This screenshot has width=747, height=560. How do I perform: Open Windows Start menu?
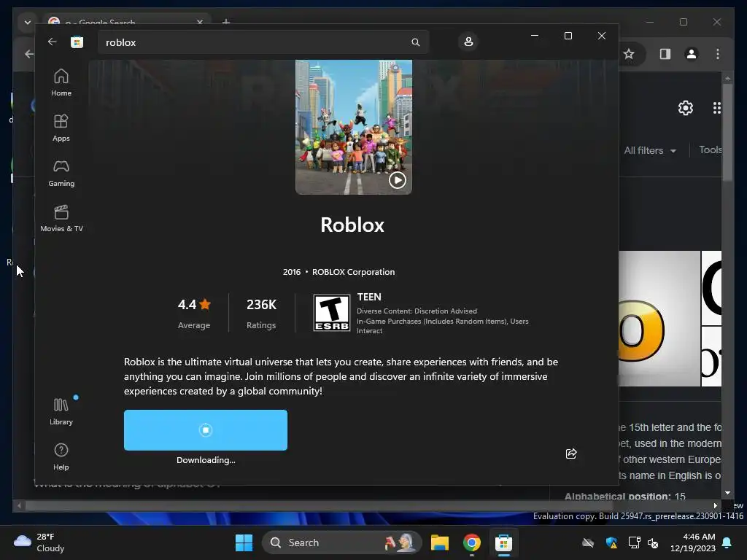click(x=244, y=542)
